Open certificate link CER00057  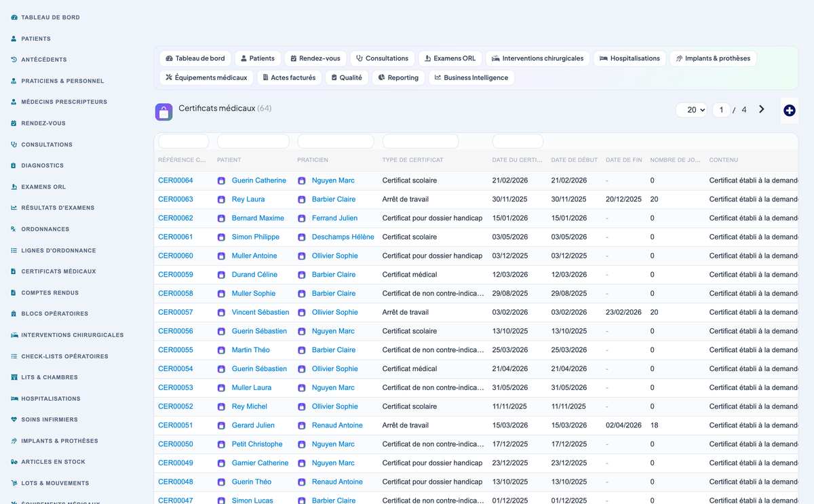tap(176, 313)
